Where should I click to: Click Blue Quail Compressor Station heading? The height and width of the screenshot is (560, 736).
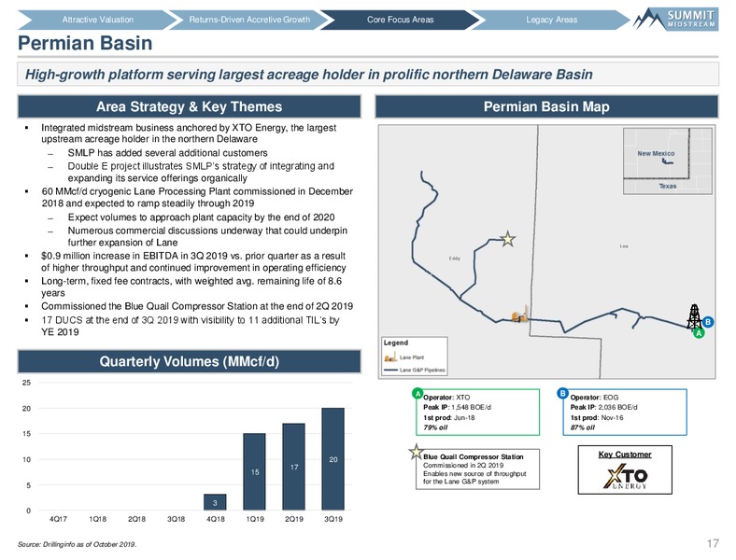[x=474, y=456]
